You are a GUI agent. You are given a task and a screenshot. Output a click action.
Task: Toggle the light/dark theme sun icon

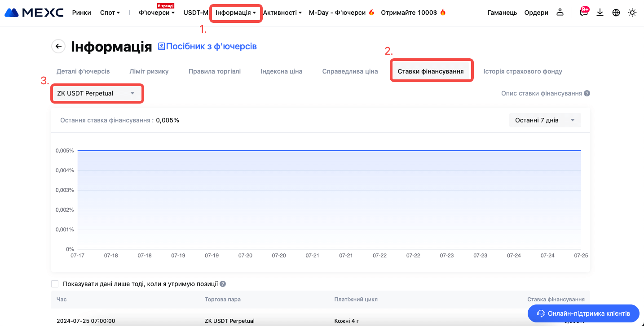point(632,13)
